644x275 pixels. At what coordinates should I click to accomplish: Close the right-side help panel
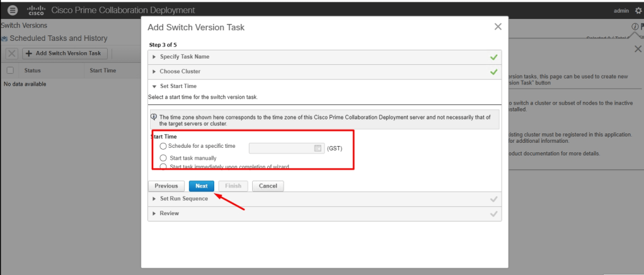638,49
